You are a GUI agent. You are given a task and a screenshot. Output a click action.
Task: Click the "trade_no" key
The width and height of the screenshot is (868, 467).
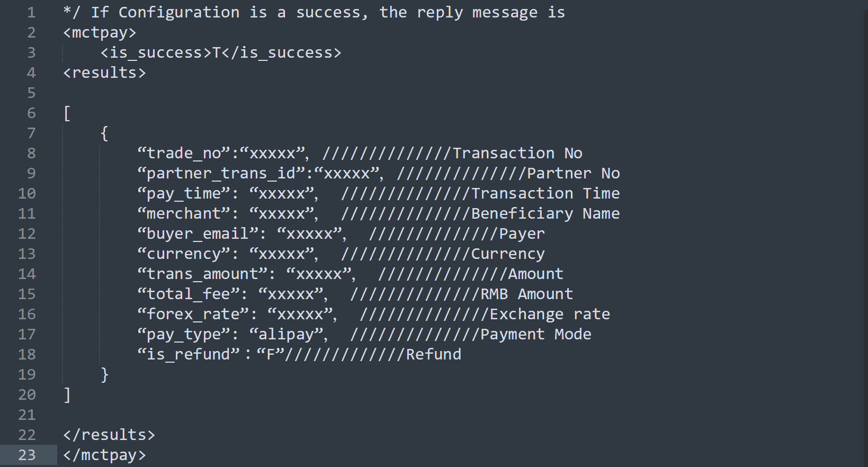tap(184, 153)
